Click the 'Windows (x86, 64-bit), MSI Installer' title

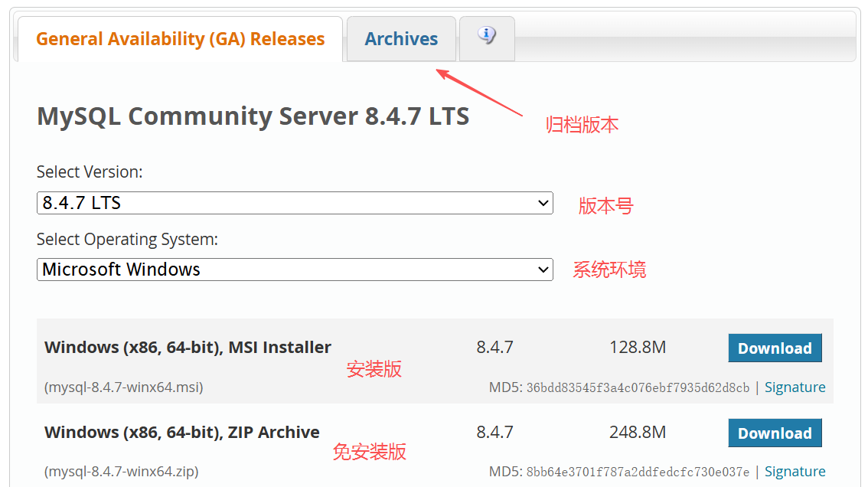coord(188,348)
